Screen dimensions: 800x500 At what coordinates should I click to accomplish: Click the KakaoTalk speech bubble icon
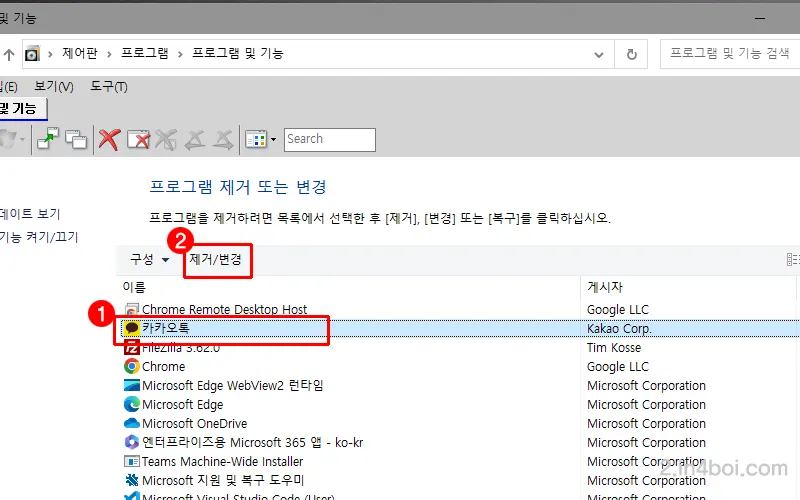[x=132, y=328]
